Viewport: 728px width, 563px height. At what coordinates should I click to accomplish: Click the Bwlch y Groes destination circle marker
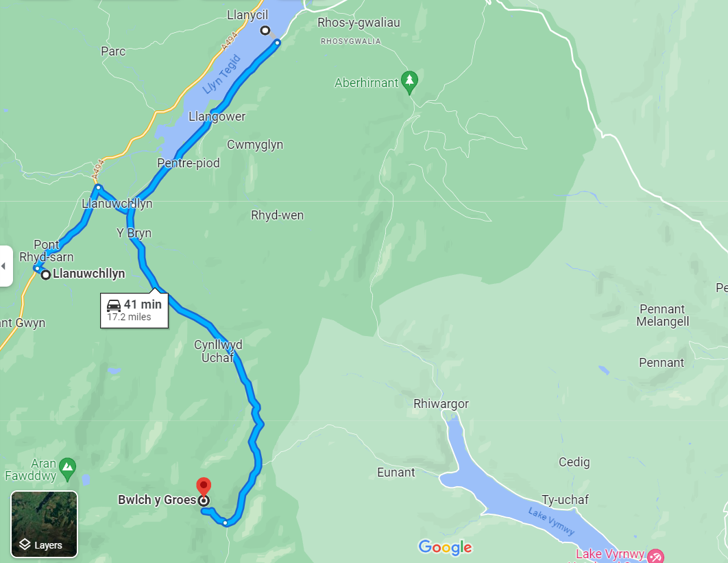click(x=204, y=501)
